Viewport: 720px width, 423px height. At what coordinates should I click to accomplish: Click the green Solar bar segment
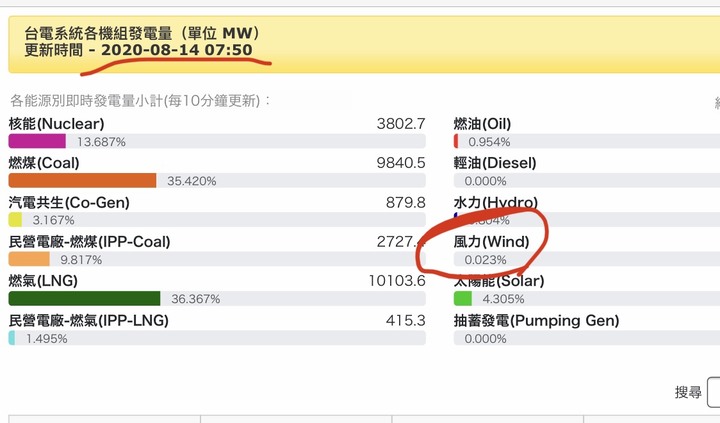pyautogui.click(x=463, y=299)
